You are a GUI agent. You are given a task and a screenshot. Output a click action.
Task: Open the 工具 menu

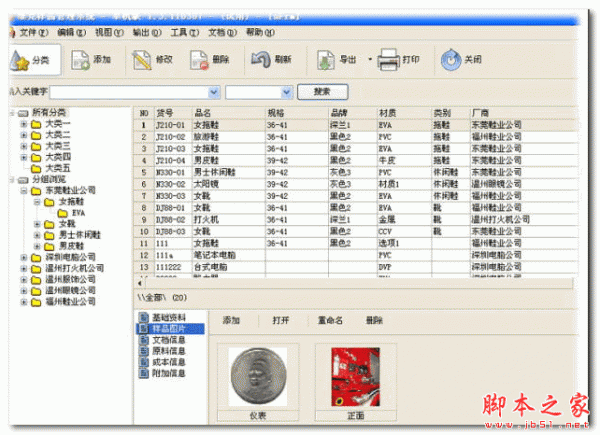pos(185,33)
